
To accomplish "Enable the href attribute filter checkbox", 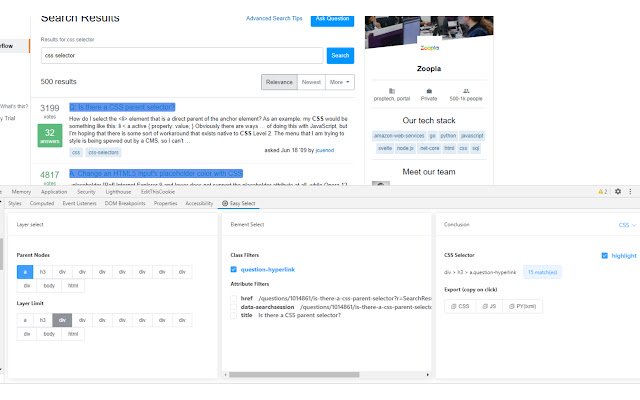I will pyautogui.click(x=233, y=298).
